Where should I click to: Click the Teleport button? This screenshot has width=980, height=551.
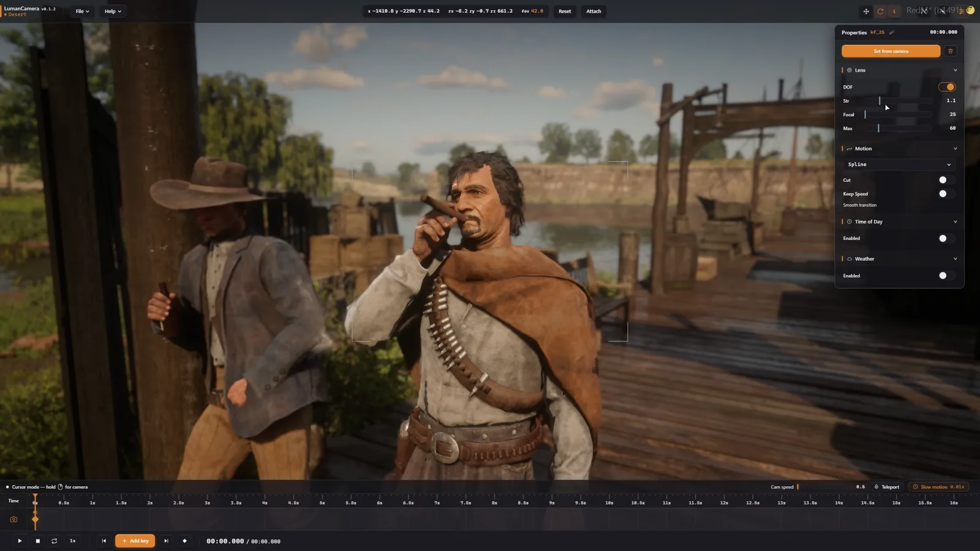[886, 487]
